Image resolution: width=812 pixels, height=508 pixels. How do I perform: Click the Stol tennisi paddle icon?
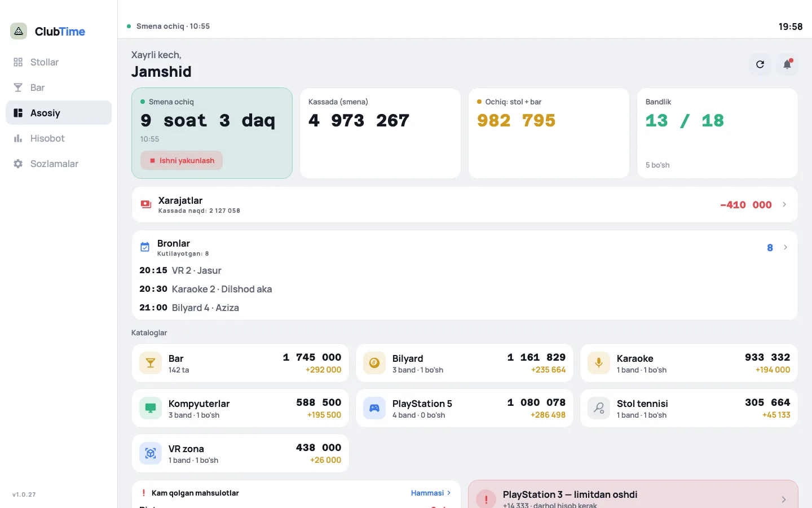pos(599,408)
